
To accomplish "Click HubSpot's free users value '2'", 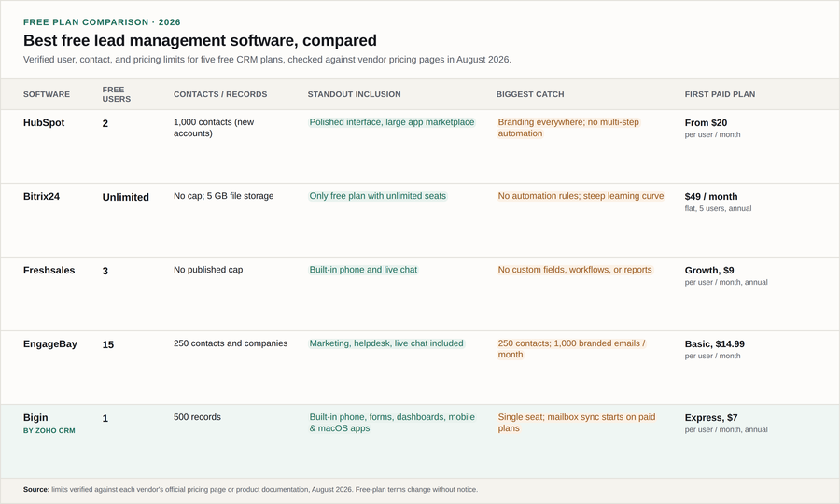I will [x=105, y=124].
